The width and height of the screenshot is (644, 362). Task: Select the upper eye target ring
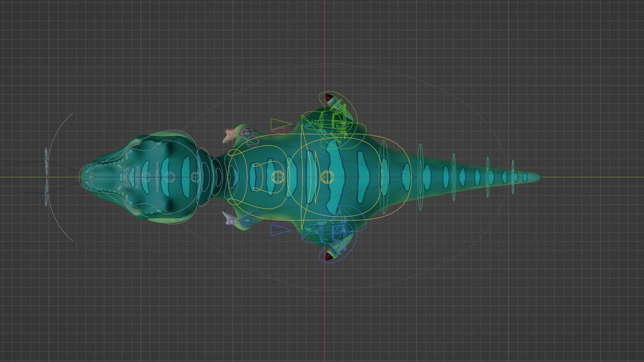[47, 162]
